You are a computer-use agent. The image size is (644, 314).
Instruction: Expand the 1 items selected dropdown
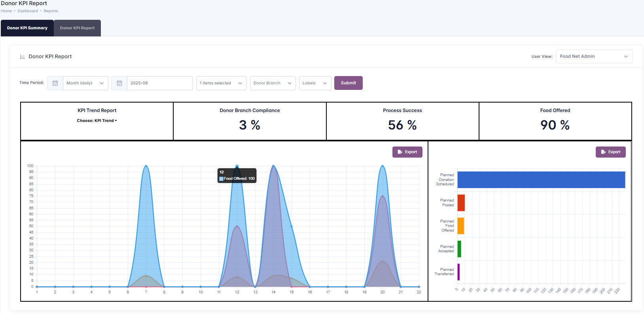click(x=221, y=83)
